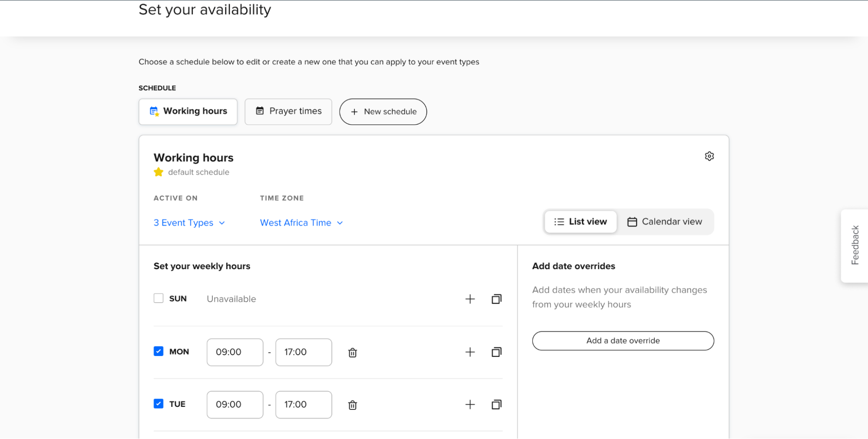The image size is (868, 439).
Task: Switch to Calendar view
Action: [665, 222]
